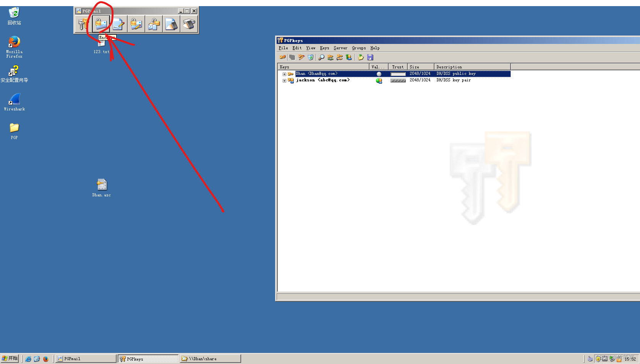Viewport: 640px width, 364px height.
Task: Click jackson's trust level bar
Action: (398, 81)
